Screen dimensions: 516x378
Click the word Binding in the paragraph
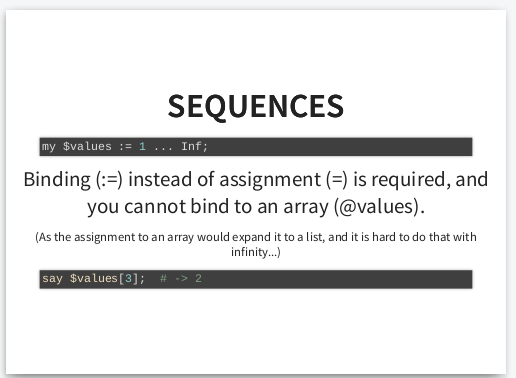click(57, 180)
